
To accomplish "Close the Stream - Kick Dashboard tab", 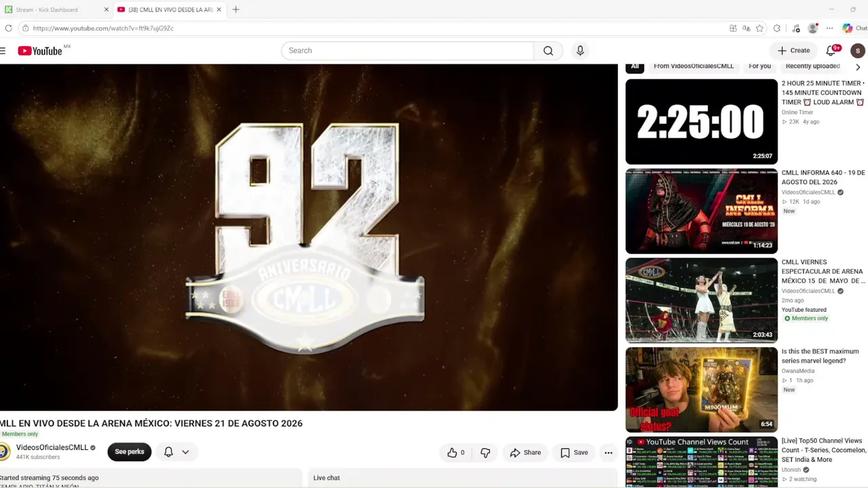I will 106,9.
